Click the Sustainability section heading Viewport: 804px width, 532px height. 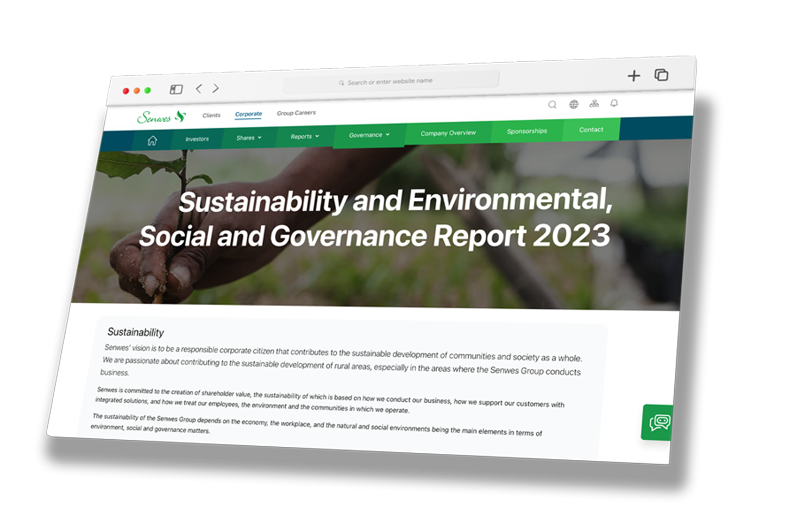pyautogui.click(x=135, y=332)
